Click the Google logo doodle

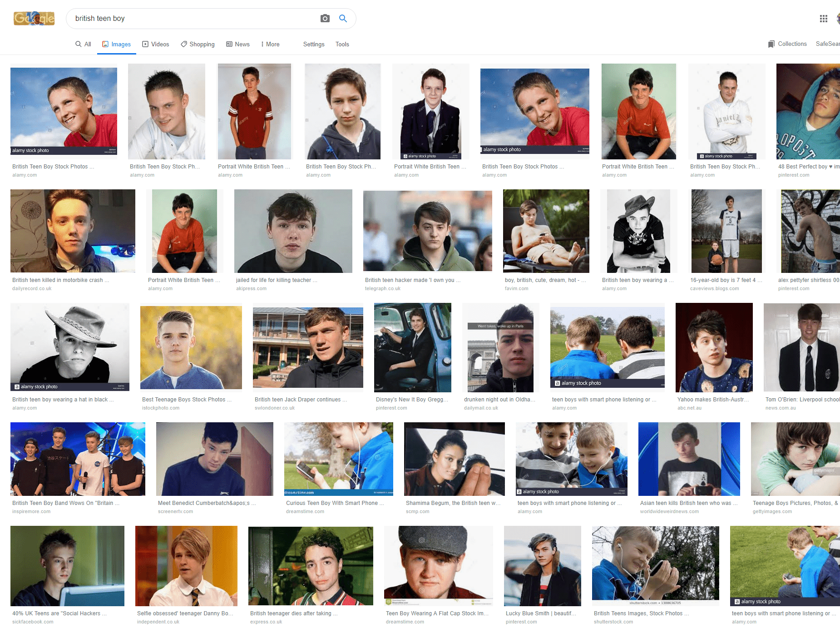[34, 19]
